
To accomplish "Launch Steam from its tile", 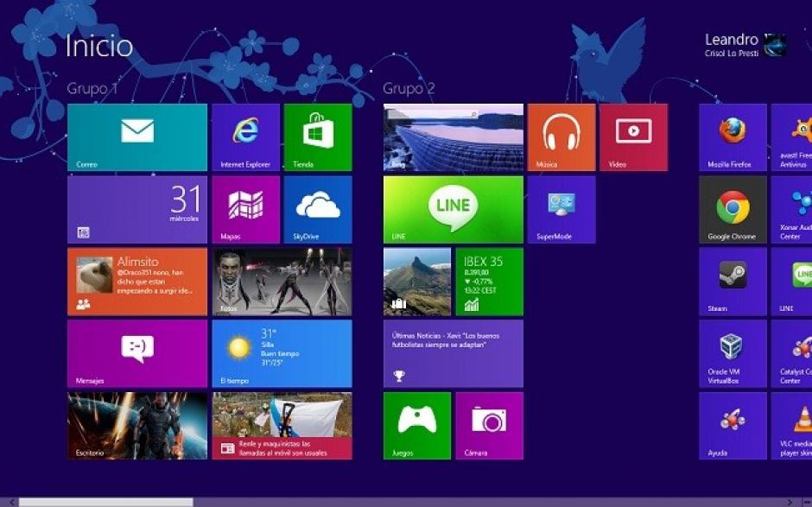I will [733, 282].
